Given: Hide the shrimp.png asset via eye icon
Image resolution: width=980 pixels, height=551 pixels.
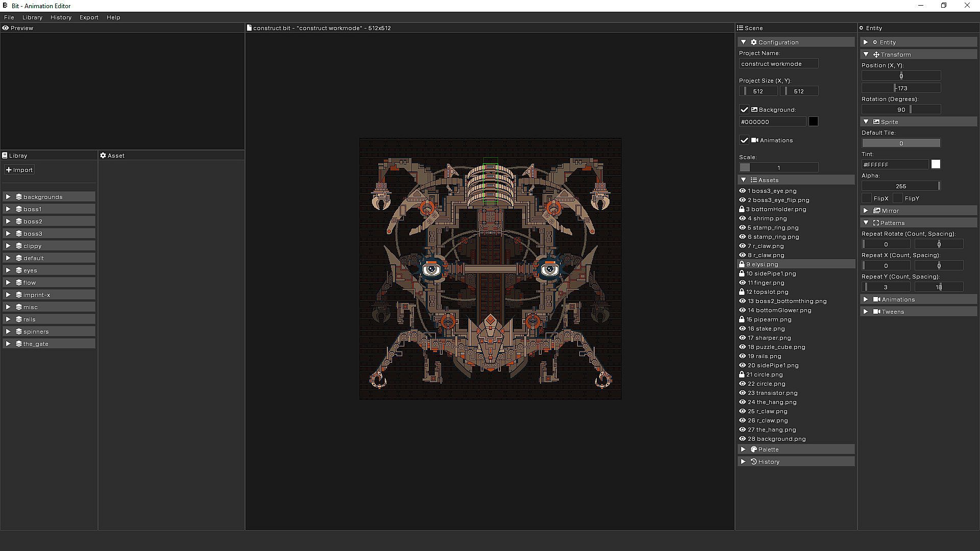Looking at the screenshot, I should click(743, 218).
